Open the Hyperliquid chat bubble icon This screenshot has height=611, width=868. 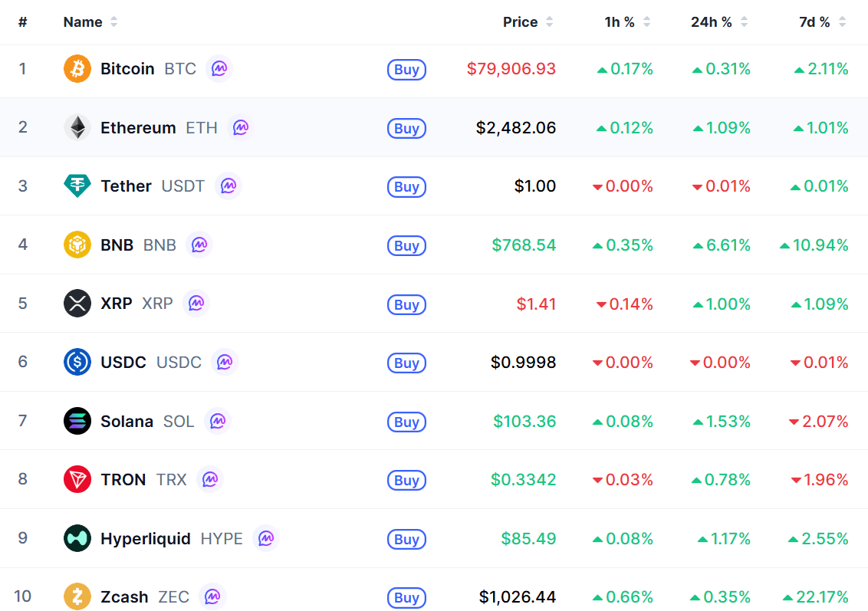pos(266,538)
